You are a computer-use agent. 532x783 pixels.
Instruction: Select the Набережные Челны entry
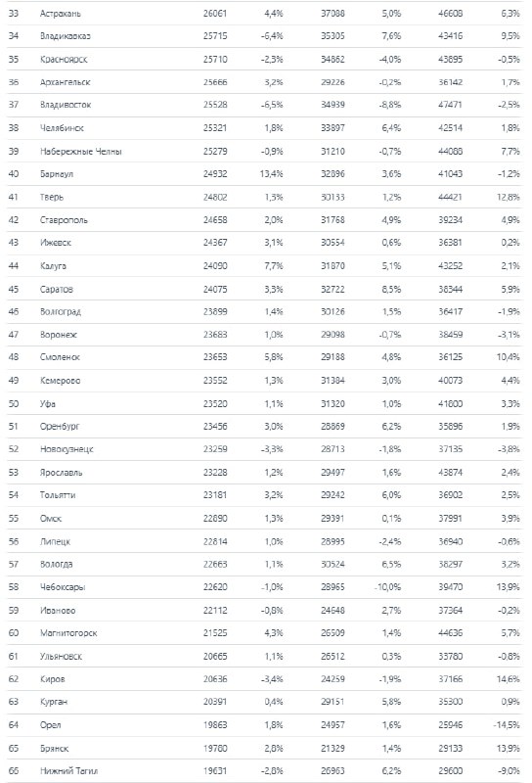coord(81,152)
